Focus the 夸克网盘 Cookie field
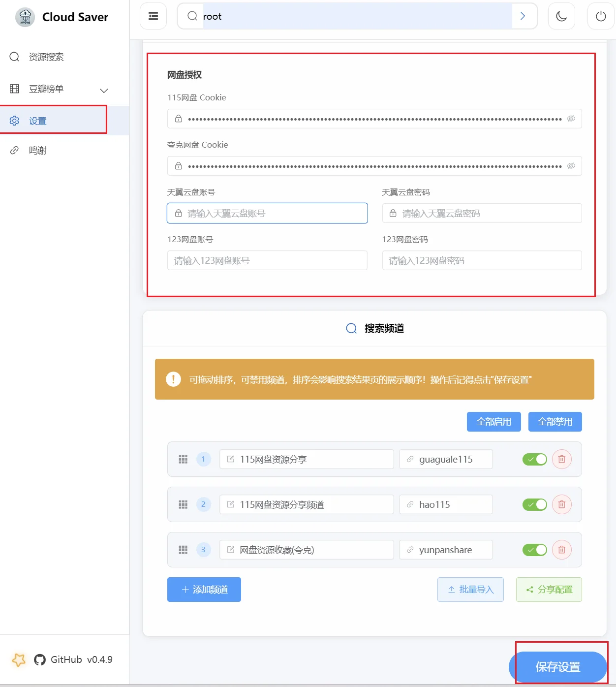This screenshot has height=687, width=616. pos(374,166)
